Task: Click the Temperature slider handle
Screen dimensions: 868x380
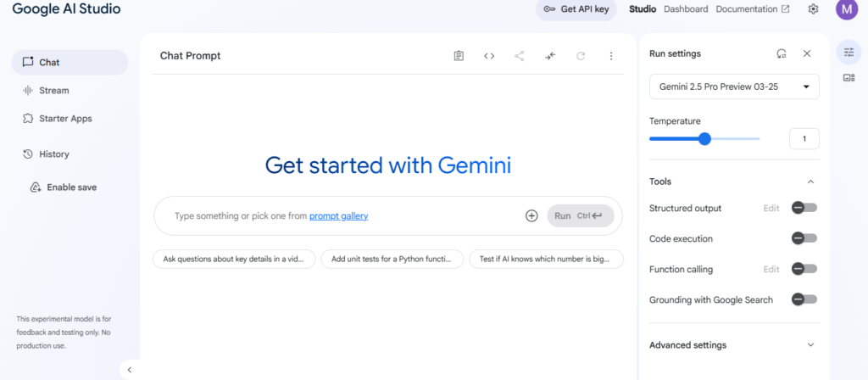Action: click(704, 138)
